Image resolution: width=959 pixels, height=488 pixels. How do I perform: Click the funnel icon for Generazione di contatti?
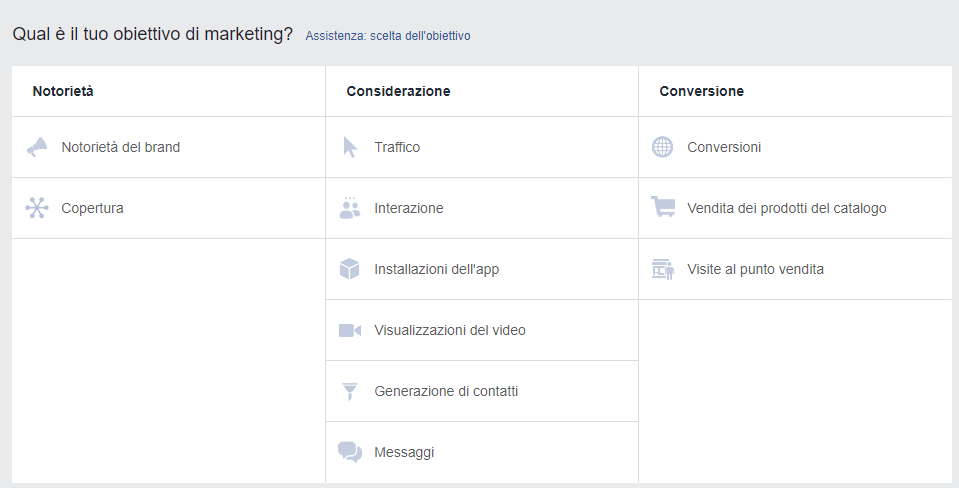[350, 391]
